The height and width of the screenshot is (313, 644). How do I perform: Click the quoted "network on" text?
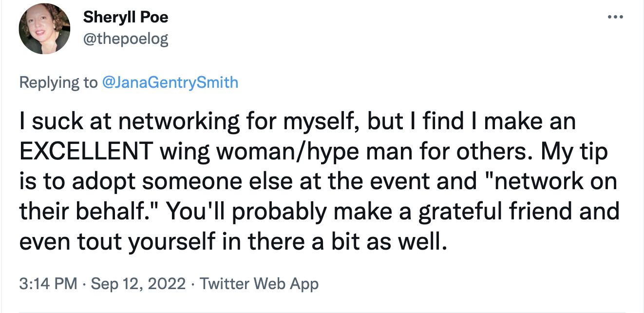[550, 182]
